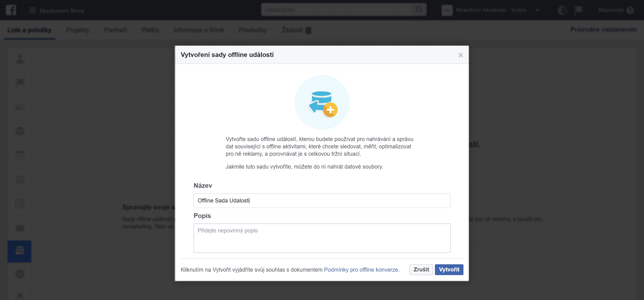
Task: Expand the business account dropdown
Action: tap(538, 10)
